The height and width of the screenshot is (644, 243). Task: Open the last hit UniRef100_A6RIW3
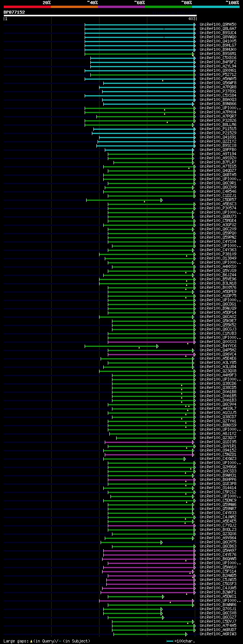[x=218, y=634]
